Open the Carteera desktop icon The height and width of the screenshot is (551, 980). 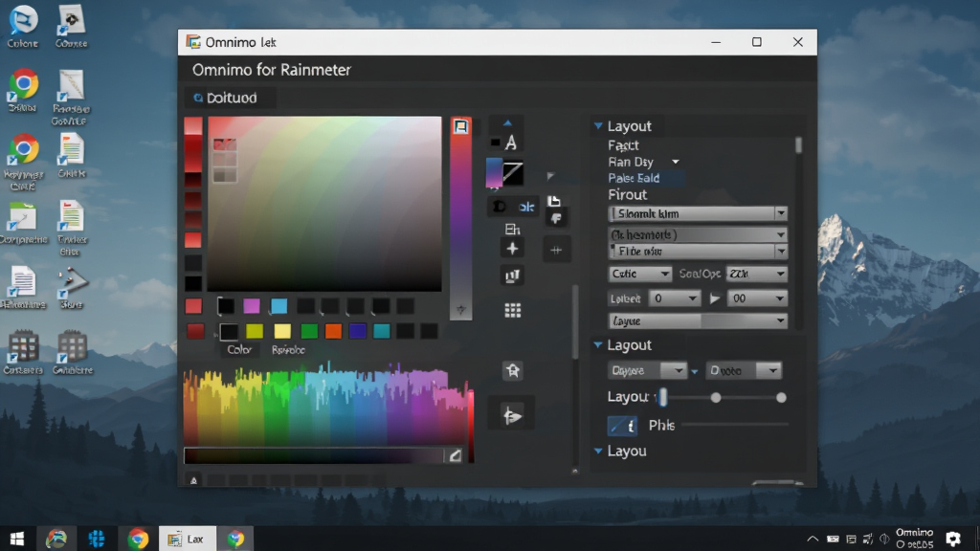[23, 353]
